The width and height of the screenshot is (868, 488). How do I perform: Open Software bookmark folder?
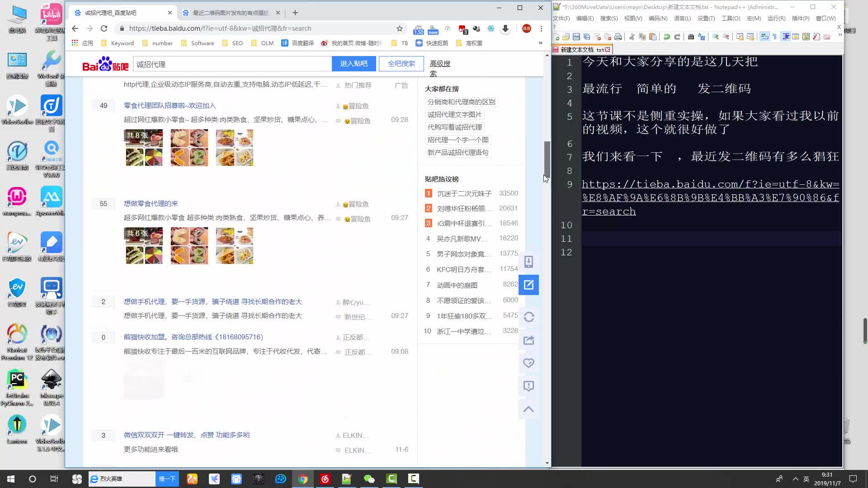click(x=198, y=43)
